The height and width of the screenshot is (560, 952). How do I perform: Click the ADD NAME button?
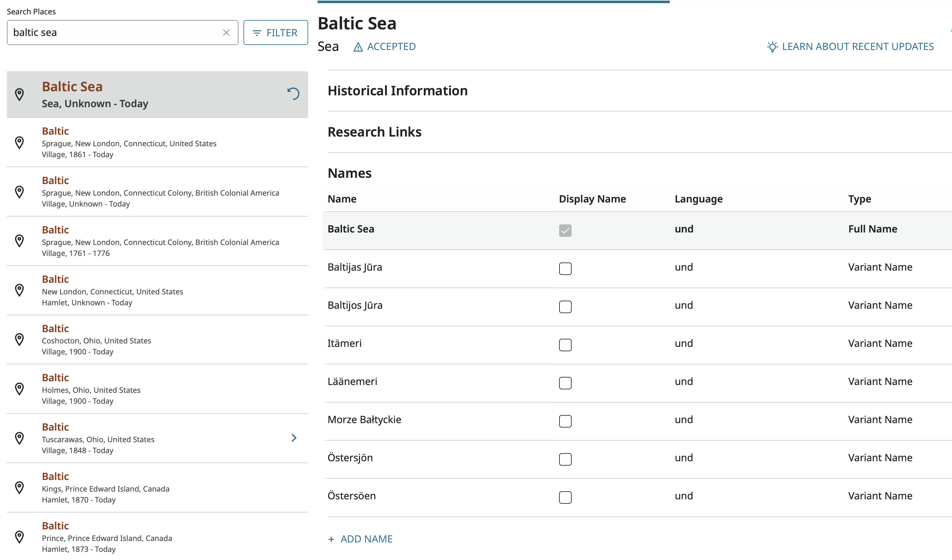pyautogui.click(x=360, y=539)
